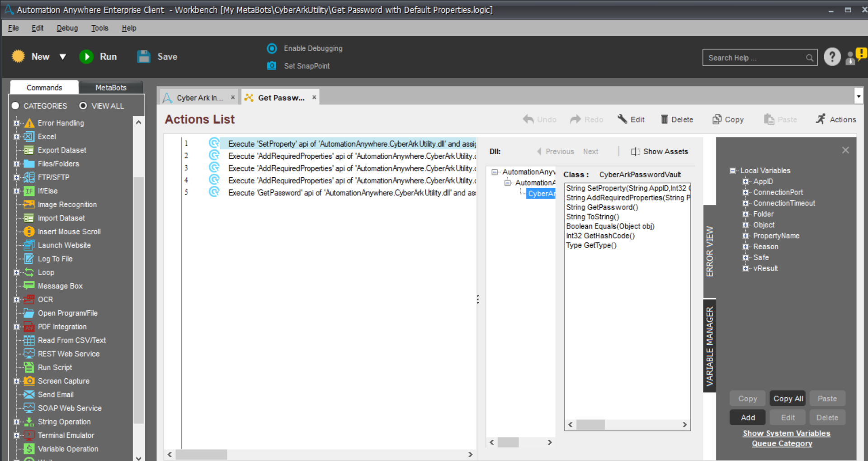Click the Edit wrench icon in Actions List
Image resolution: width=868 pixels, height=461 pixels.
pos(623,119)
